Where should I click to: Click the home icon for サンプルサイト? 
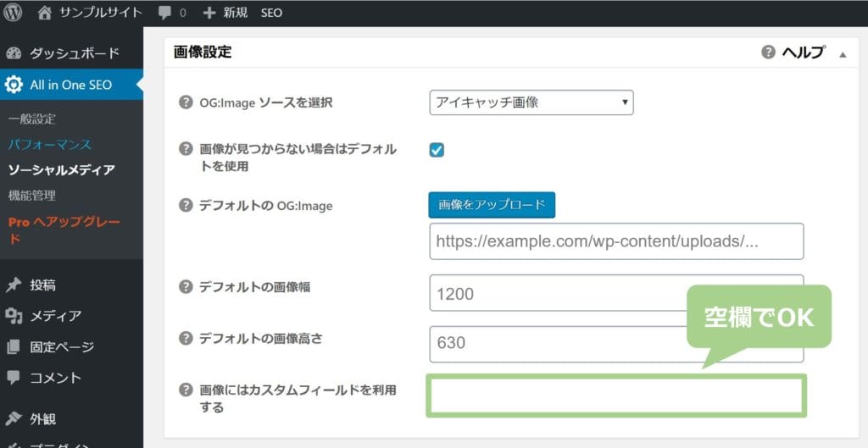point(45,12)
